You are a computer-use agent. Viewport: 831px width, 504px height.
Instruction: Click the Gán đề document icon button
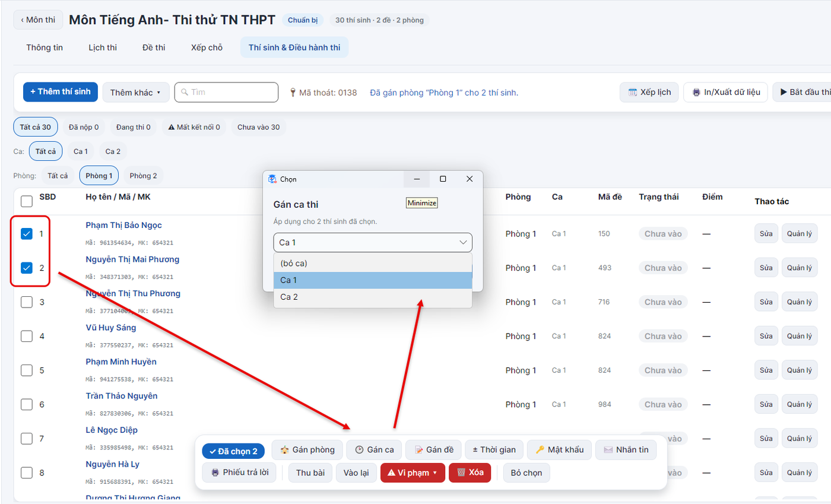point(433,450)
